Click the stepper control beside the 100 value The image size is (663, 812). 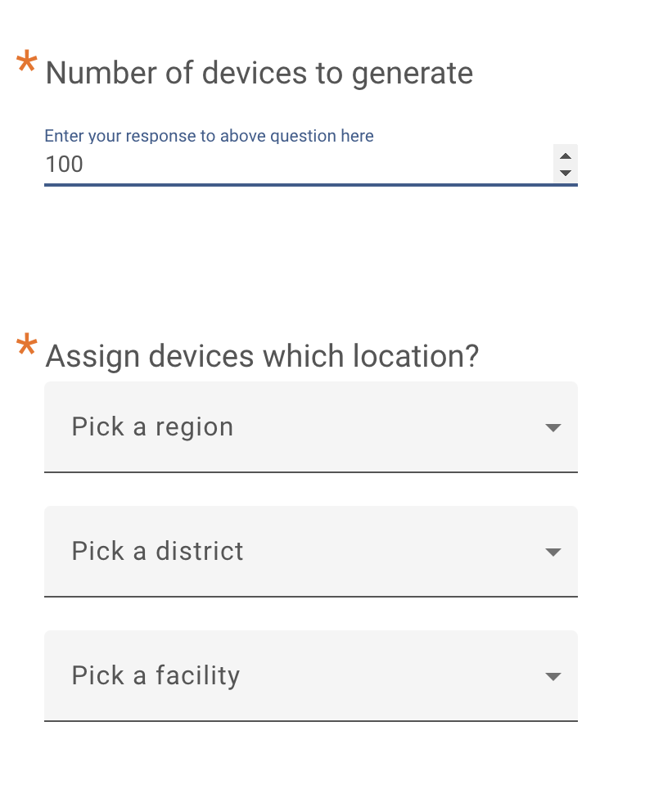tap(566, 165)
